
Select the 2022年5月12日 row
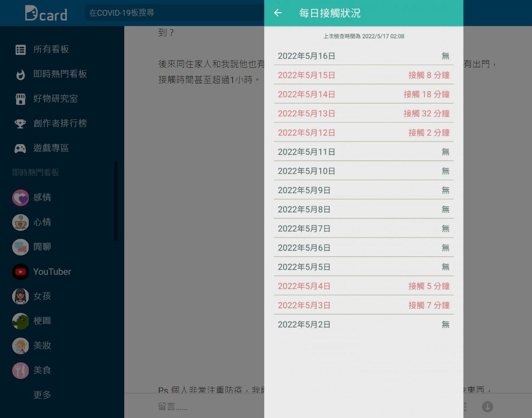pyautogui.click(x=364, y=132)
